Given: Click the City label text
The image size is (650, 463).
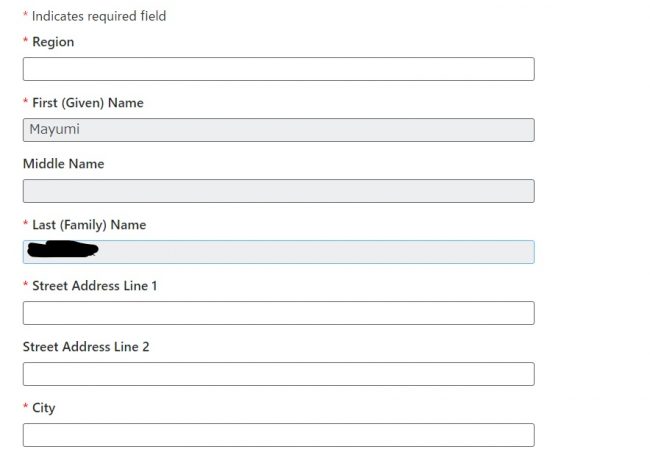Looking at the screenshot, I should tap(44, 408).
